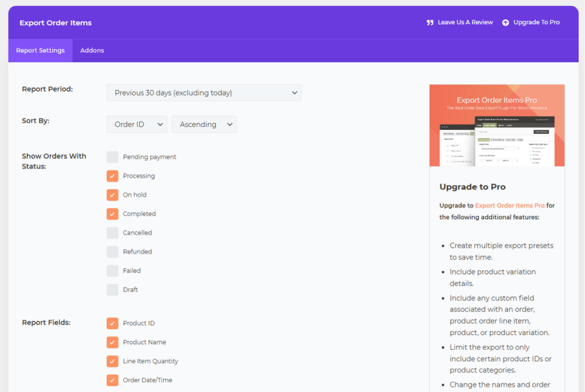Switch to the Addons tab
The width and height of the screenshot is (585, 392).
tap(92, 50)
